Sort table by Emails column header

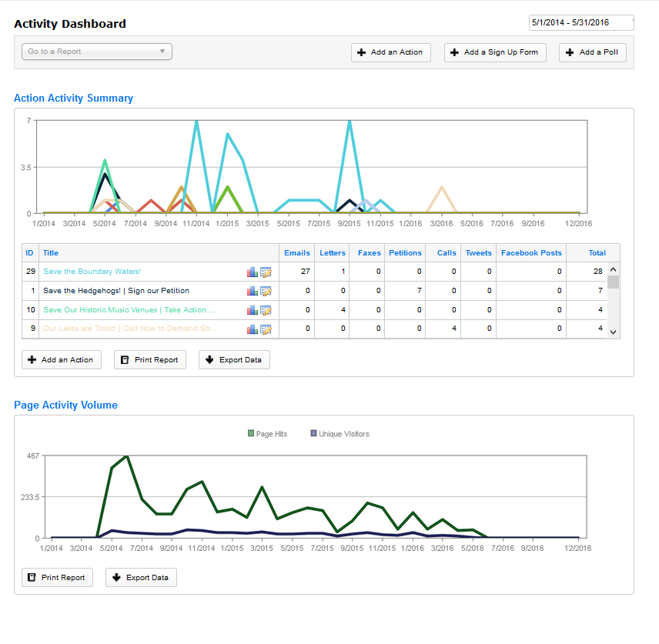(x=296, y=252)
